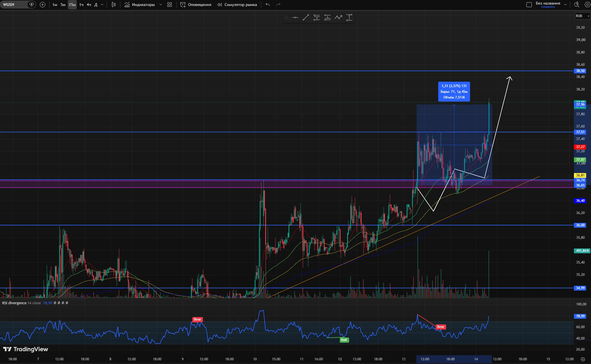Open the indicator templates grid icon
591x364 pixels.
pyautogui.click(x=170, y=5)
